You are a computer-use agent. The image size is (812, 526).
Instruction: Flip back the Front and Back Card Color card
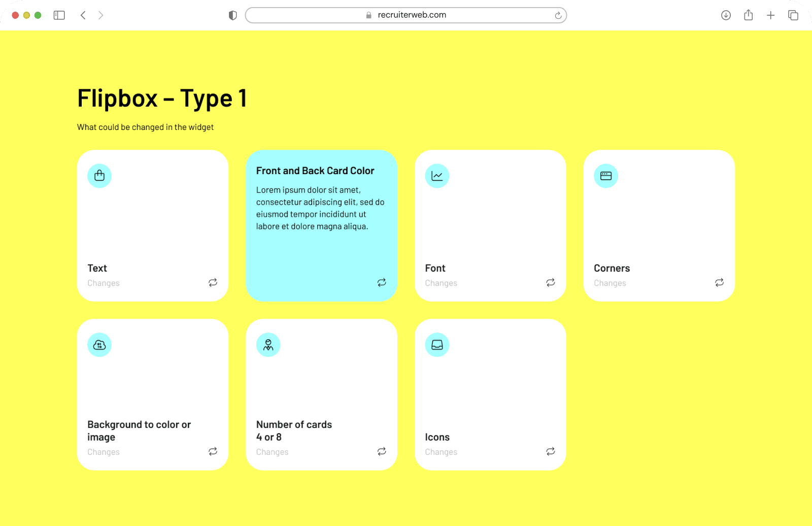[x=382, y=282]
